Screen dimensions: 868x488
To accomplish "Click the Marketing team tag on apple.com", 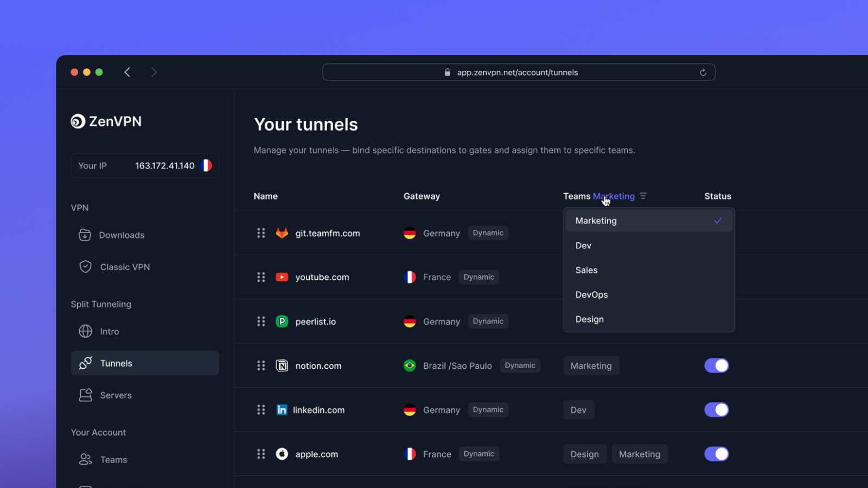I will tap(640, 454).
